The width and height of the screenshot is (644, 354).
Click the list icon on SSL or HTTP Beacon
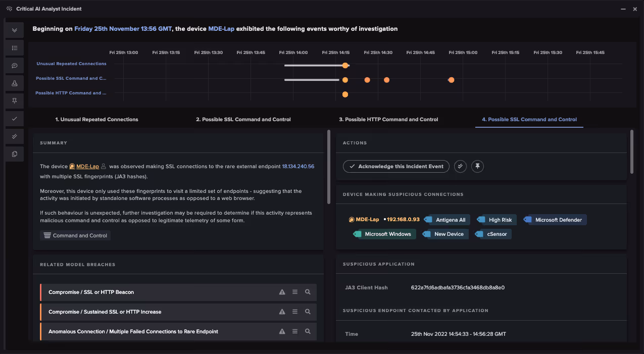pos(295,292)
